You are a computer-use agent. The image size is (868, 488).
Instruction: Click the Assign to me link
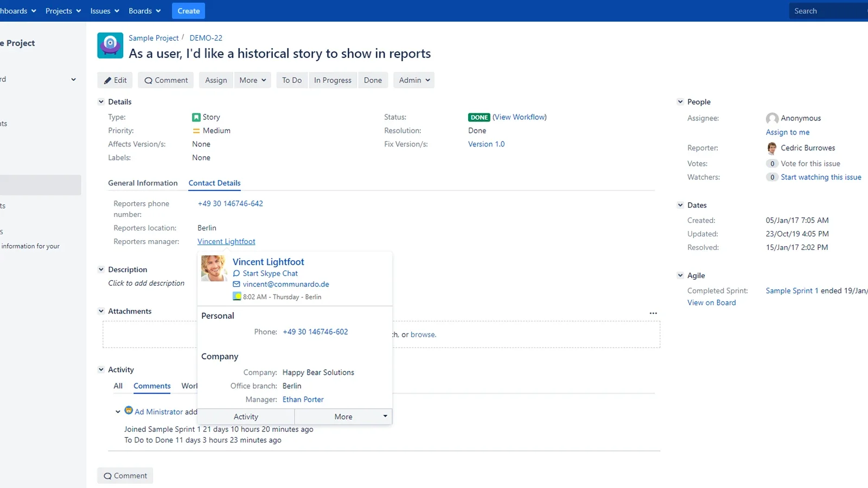[x=787, y=132]
